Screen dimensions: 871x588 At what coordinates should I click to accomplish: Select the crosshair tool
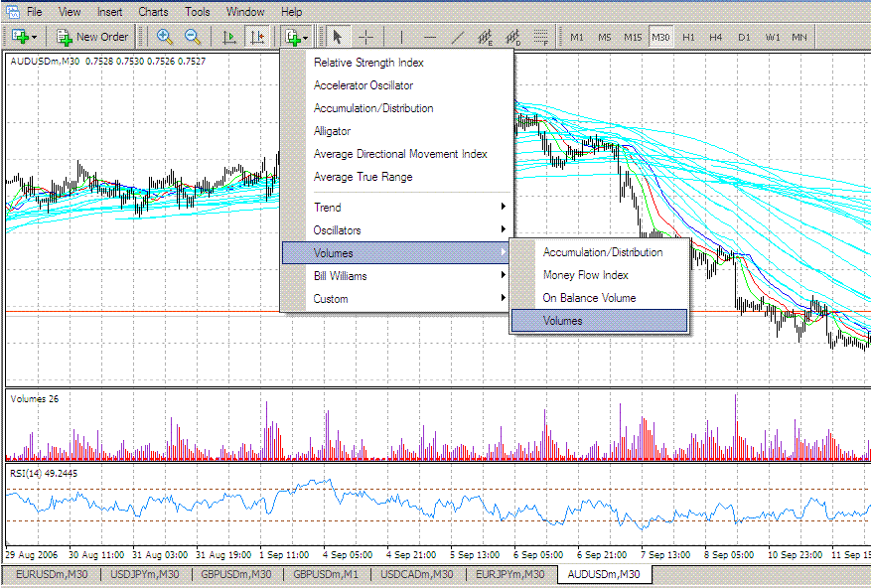tap(366, 37)
